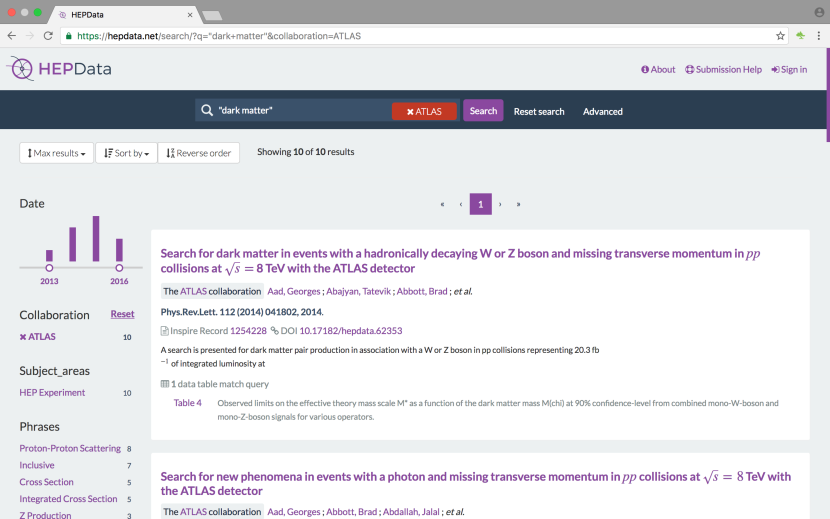Click author Aad, Georges in the first result
Viewport: 830px width, 519px height.
[x=294, y=291]
